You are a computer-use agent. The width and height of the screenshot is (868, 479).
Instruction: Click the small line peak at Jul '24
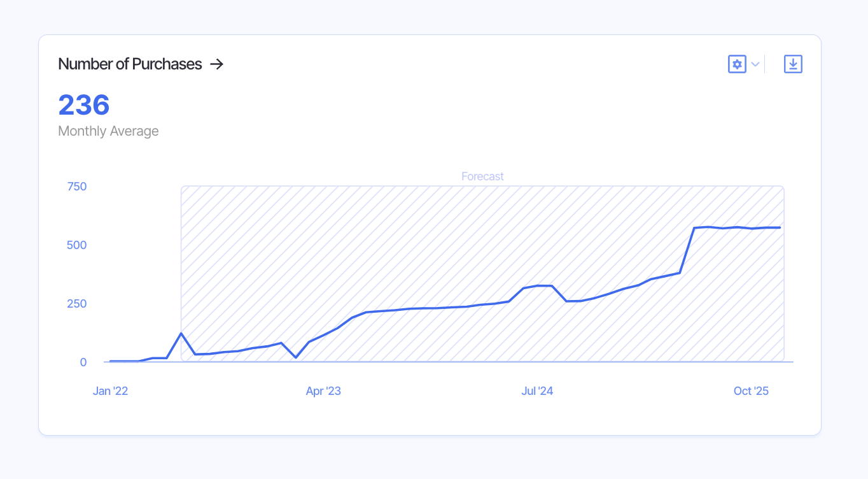(x=538, y=285)
